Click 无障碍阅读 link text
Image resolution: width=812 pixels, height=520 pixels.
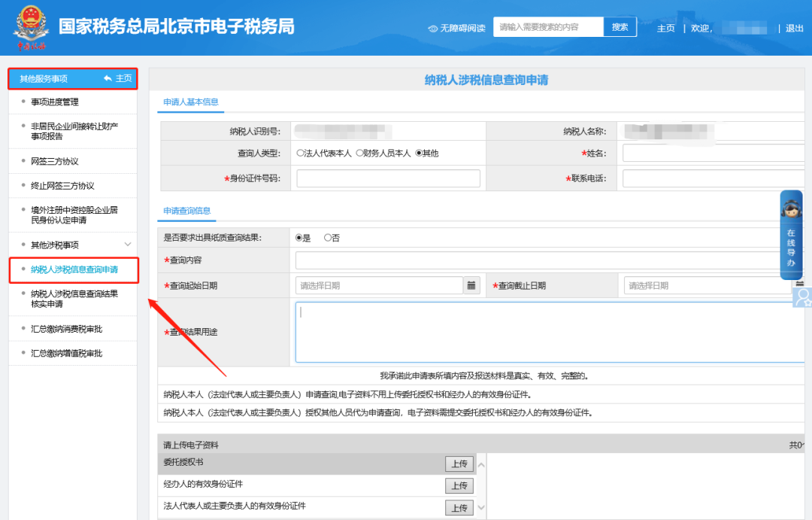(462, 28)
